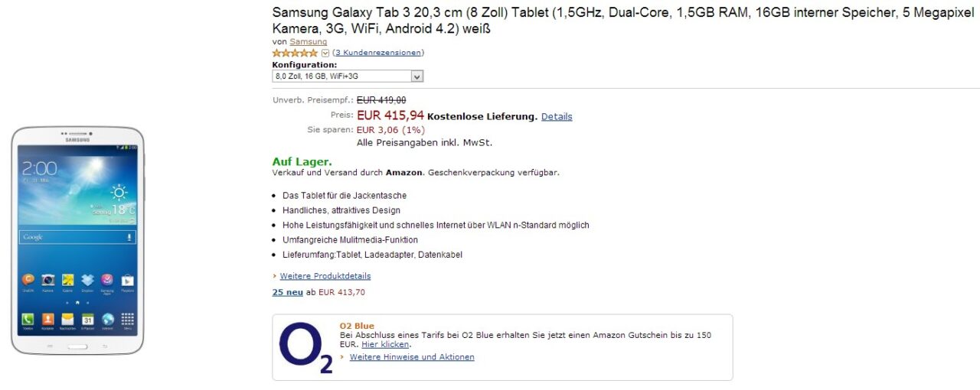Expand Weitere Produktdetails

pyautogui.click(x=325, y=276)
